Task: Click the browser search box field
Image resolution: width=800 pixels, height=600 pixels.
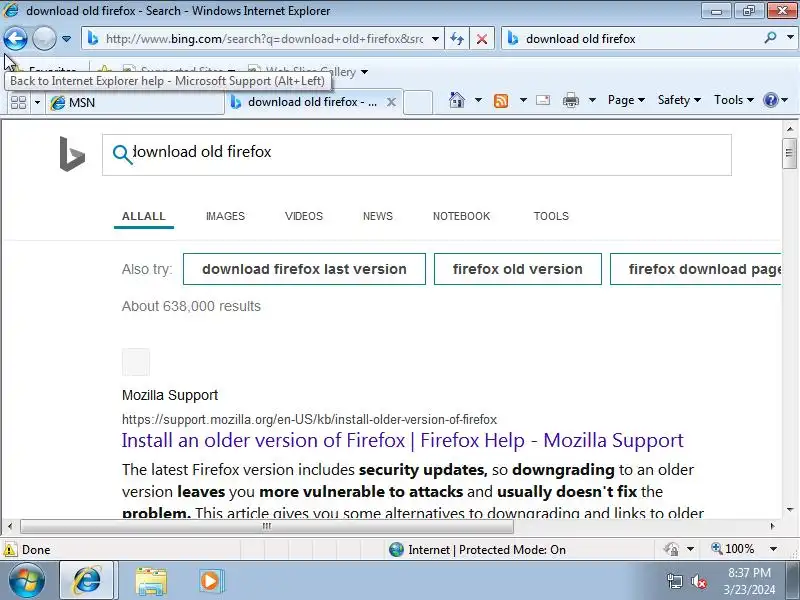Action: (633, 39)
